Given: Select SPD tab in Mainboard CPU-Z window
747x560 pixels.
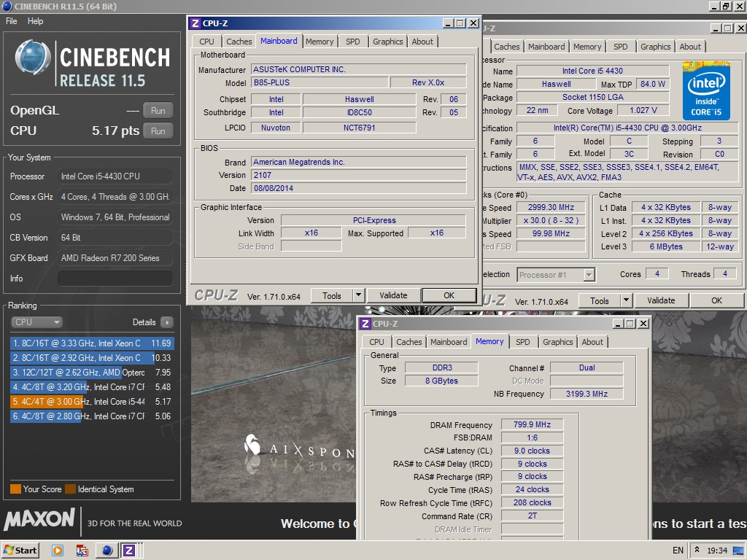Looking at the screenshot, I should pos(352,42).
